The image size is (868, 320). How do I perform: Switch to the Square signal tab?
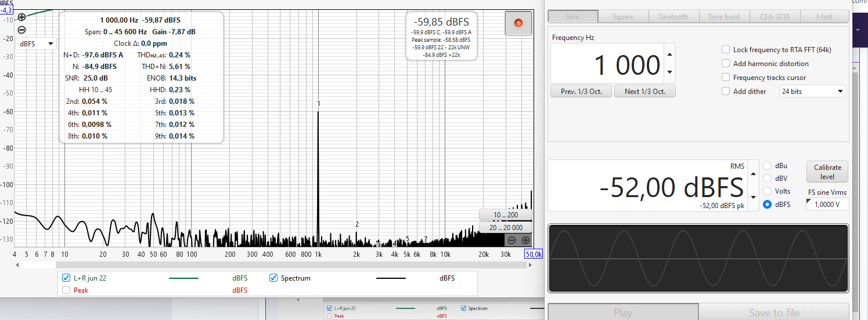click(x=623, y=17)
